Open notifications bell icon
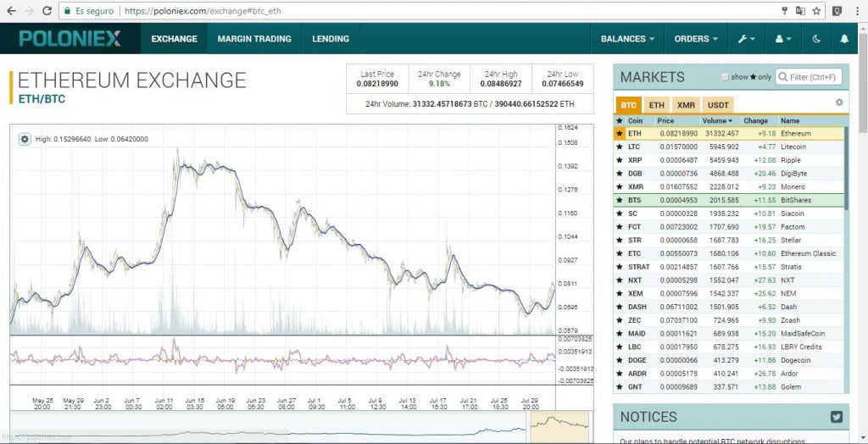This screenshot has height=444, width=868. (844, 39)
